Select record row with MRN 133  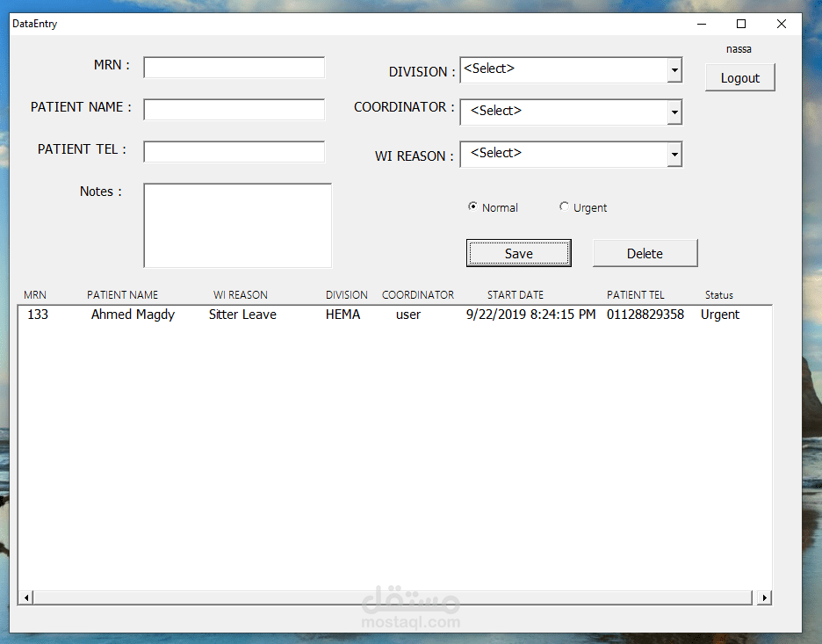point(394,315)
